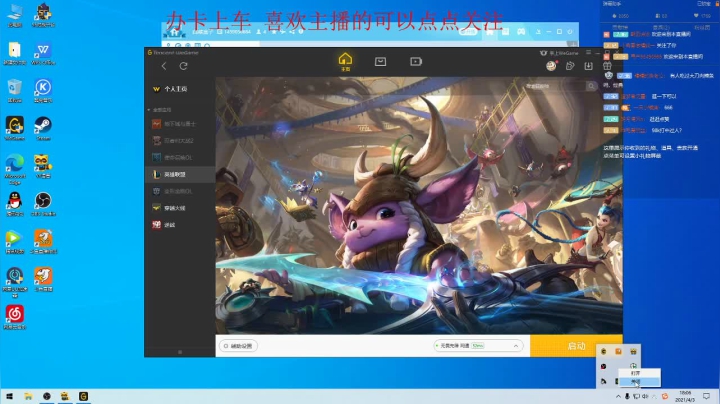This screenshot has height=404, width=720.
Task: Select the red NetEase Cloud Music shortcut
Action: pos(15,317)
